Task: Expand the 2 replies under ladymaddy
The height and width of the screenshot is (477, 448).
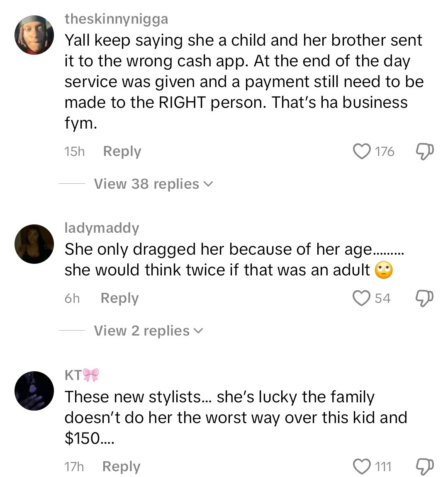Action: pyautogui.click(x=148, y=331)
